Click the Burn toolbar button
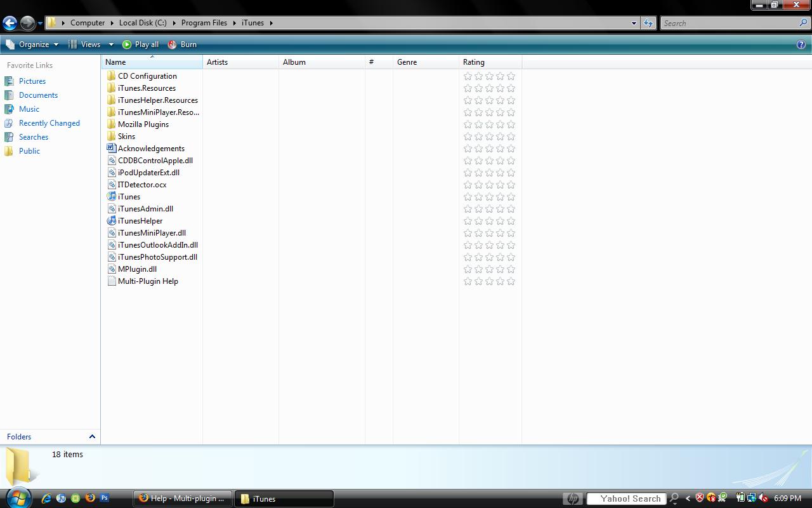This screenshot has height=508, width=812. (x=182, y=44)
